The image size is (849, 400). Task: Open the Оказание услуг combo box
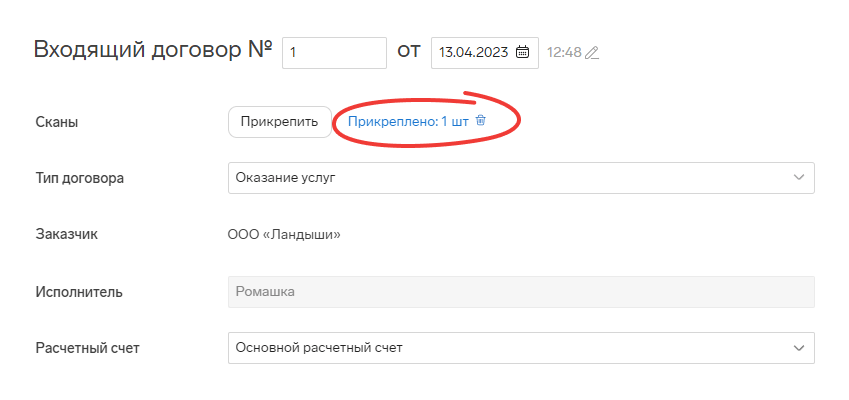tap(521, 178)
